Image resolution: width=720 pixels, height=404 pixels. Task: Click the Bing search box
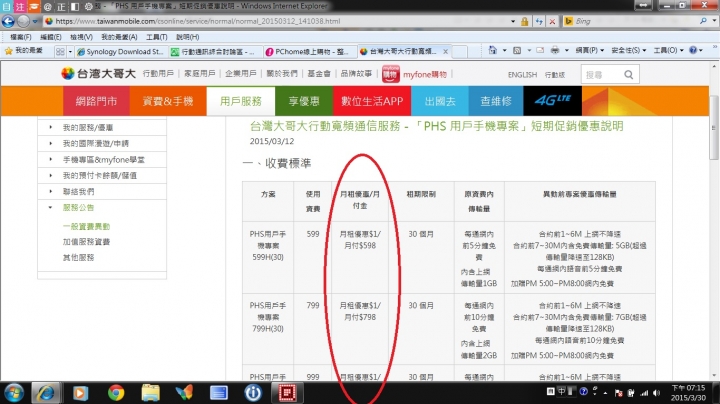pos(636,21)
